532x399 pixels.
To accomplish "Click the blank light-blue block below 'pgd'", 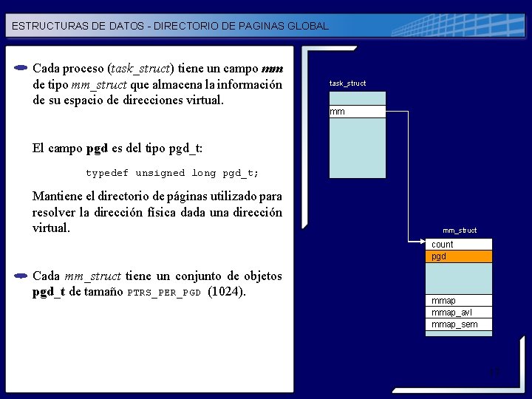I will pyautogui.click(x=459, y=279).
